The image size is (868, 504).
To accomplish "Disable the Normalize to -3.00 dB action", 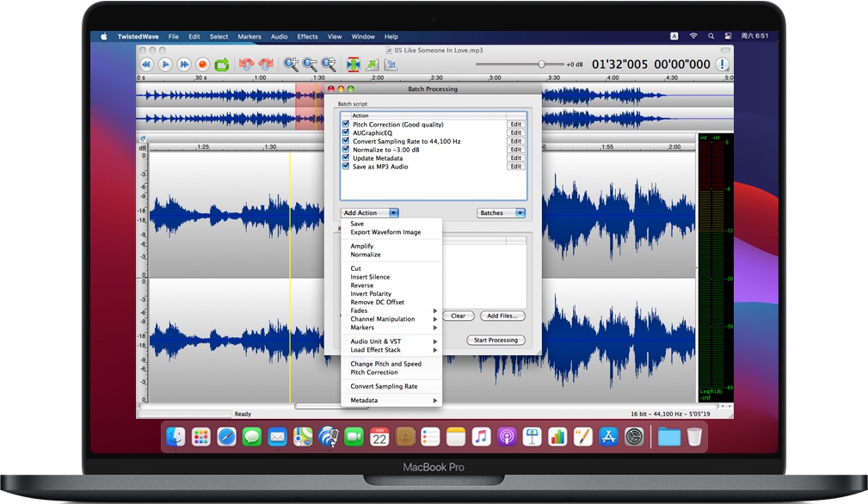I will click(345, 149).
